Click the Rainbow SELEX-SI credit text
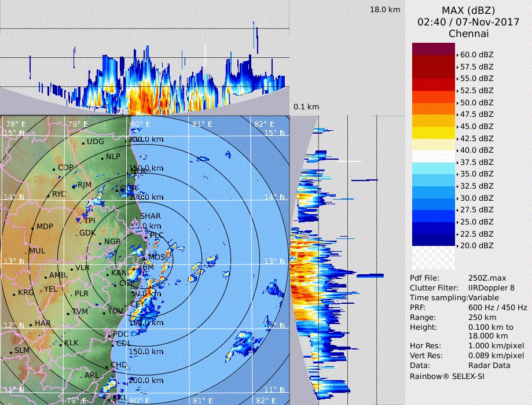This screenshot has width=532, height=405. coord(447,377)
